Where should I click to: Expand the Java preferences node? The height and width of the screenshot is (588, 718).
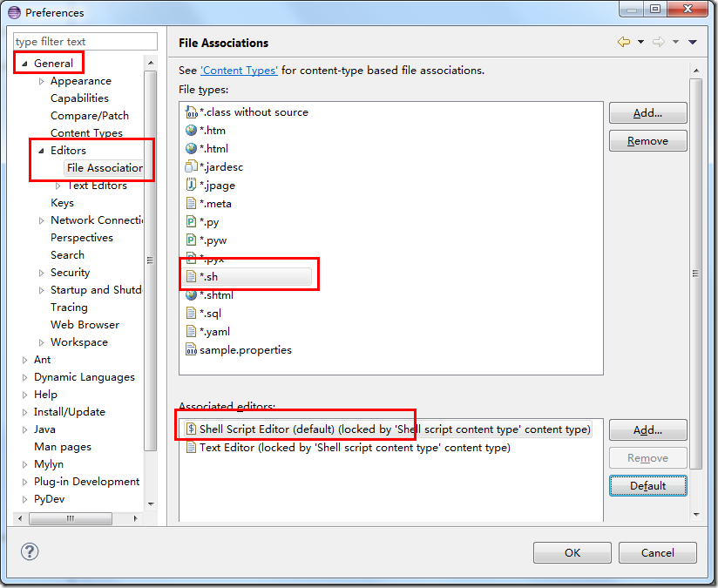[24, 429]
